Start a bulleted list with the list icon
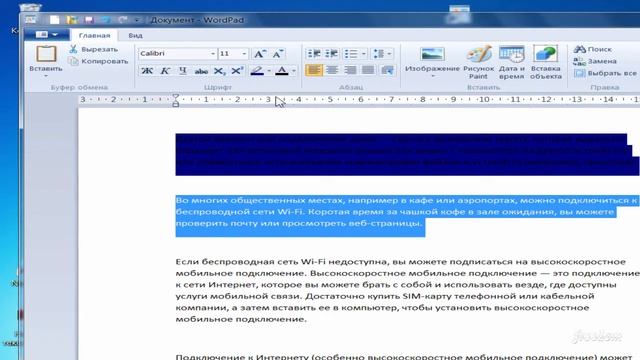The image size is (640, 360). (x=351, y=53)
